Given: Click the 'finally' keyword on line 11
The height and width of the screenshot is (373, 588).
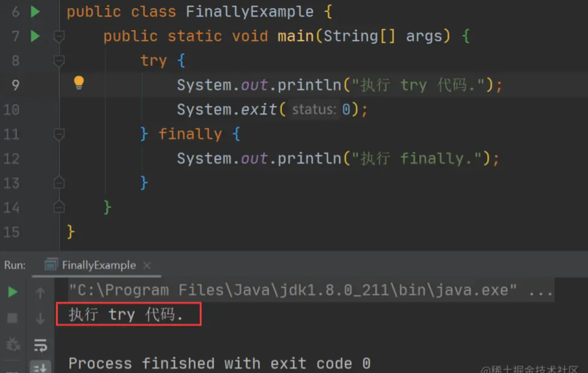Looking at the screenshot, I should [x=190, y=134].
